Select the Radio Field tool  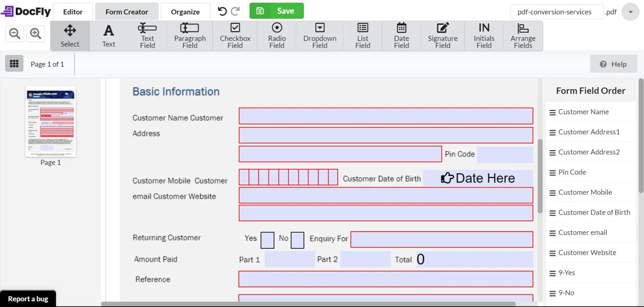click(276, 35)
